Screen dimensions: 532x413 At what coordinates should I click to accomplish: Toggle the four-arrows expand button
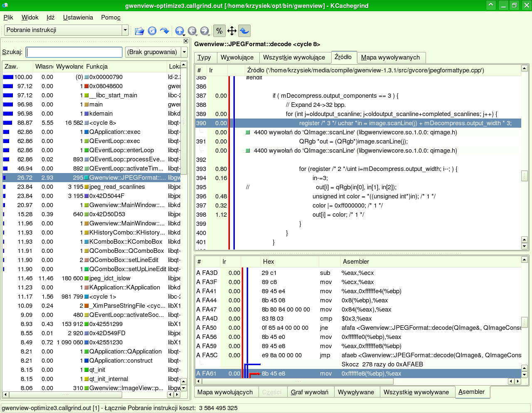click(x=232, y=31)
